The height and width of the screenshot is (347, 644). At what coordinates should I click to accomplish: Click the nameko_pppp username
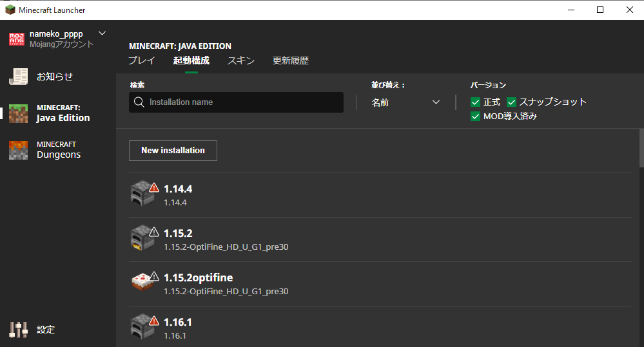pos(56,34)
